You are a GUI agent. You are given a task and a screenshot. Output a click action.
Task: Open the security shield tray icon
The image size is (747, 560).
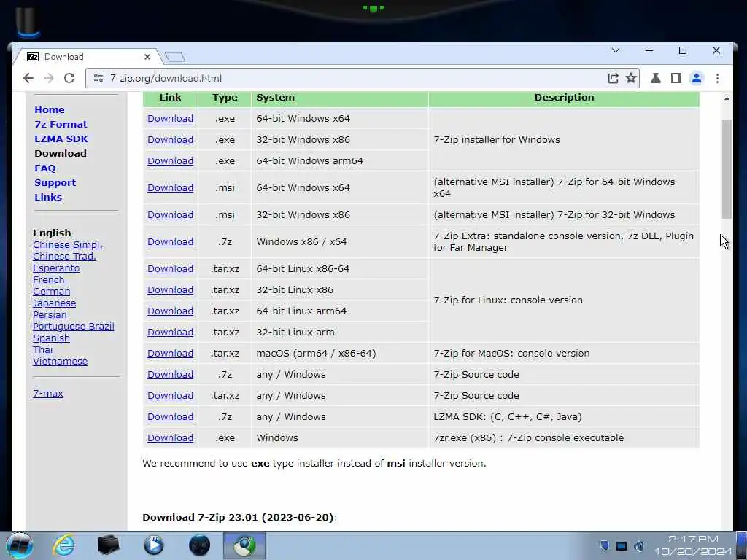[604, 545]
